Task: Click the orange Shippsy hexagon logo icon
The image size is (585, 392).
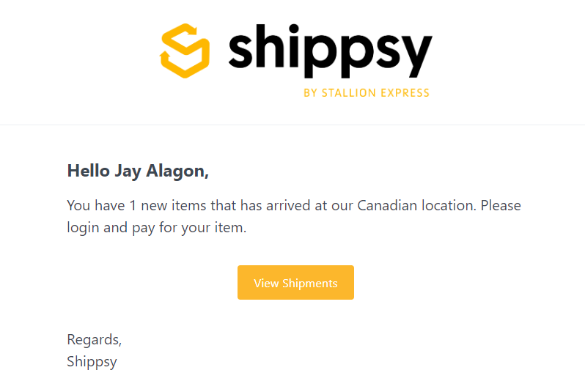Action: [x=185, y=50]
